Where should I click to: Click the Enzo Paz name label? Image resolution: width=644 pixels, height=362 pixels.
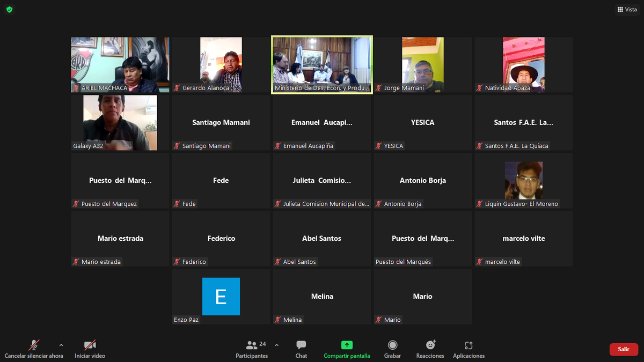tap(186, 320)
